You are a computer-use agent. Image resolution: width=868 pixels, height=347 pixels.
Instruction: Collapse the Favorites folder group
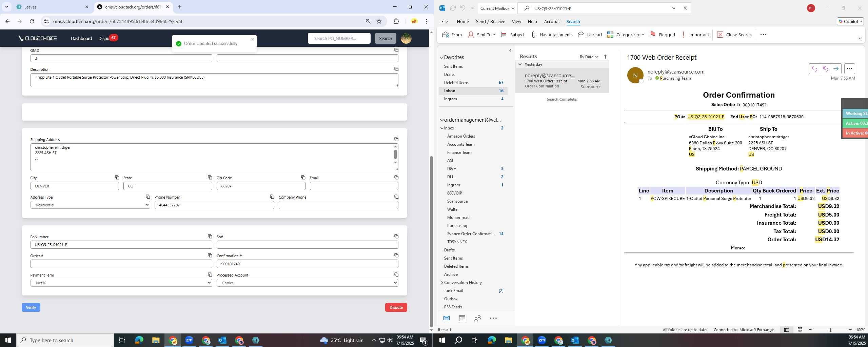point(441,58)
